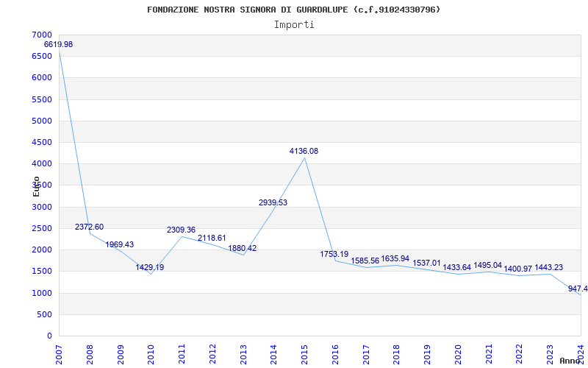Click the y-axis value 0
This screenshot has height=368, width=588.
[49, 336]
